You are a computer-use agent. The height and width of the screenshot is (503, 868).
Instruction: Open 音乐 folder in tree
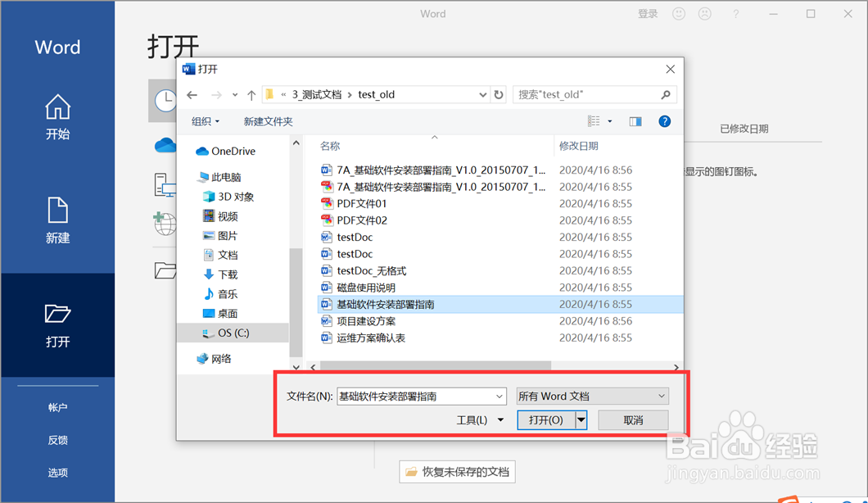pyautogui.click(x=220, y=293)
